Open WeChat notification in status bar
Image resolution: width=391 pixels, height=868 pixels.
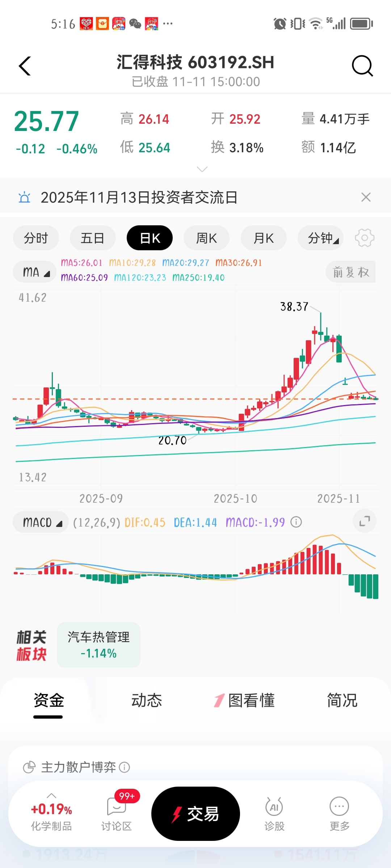[135, 24]
